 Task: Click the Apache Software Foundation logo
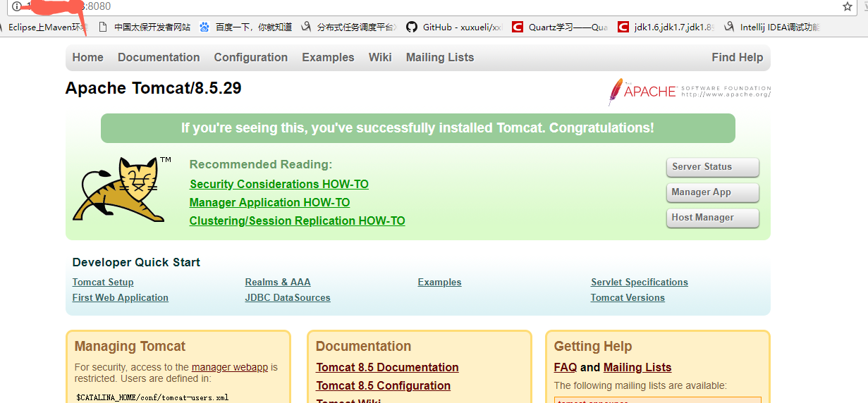[x=690, y=92]
